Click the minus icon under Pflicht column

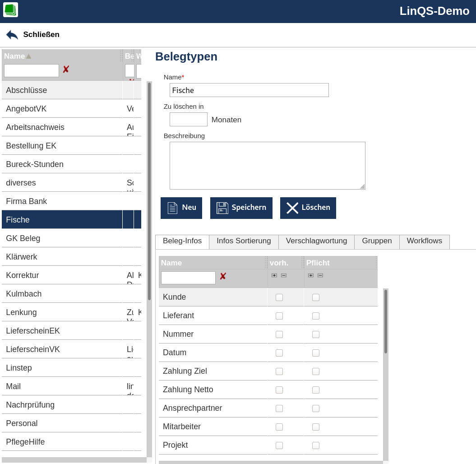(320, 275)
